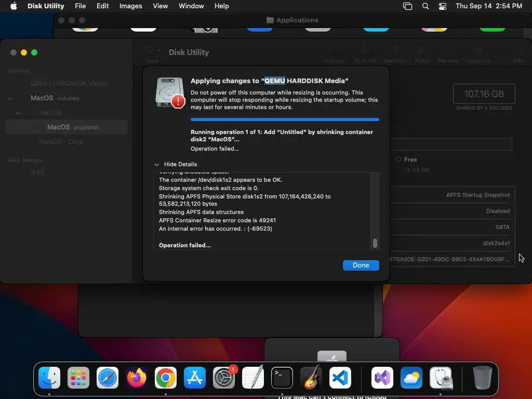Click the SATA connection value
532x399 pixels.
tap(502, 228)
